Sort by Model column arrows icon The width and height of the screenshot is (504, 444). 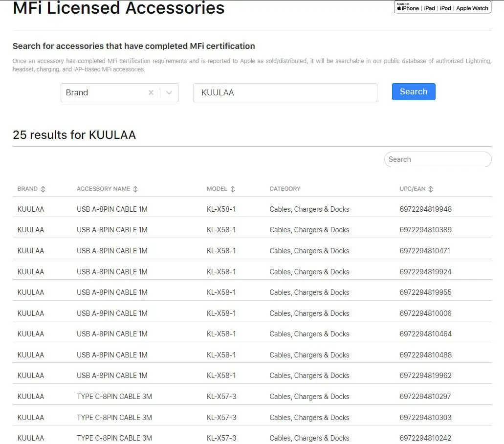pos(233,189)
